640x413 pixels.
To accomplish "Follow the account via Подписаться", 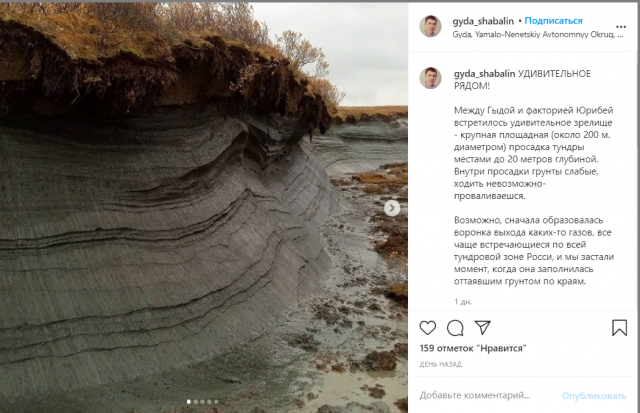I will [553, 21].
